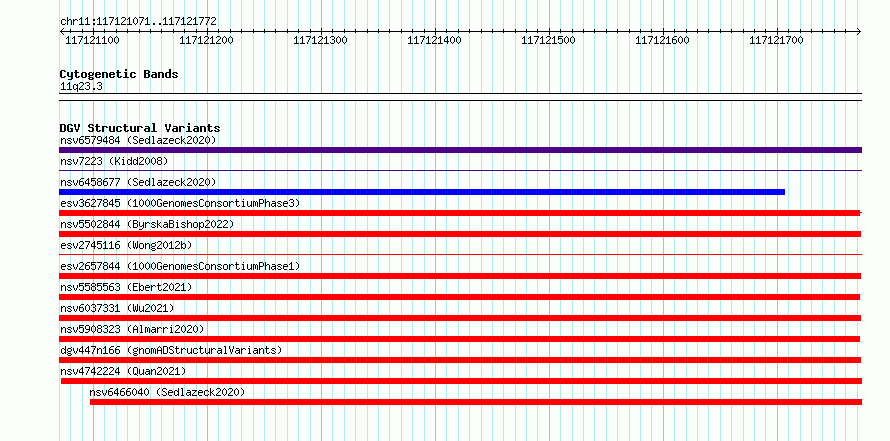Click esv2657844 (1000GenomesConsortiumPhase1) label
Screen dimensions: 890x441
coord(180,266)
